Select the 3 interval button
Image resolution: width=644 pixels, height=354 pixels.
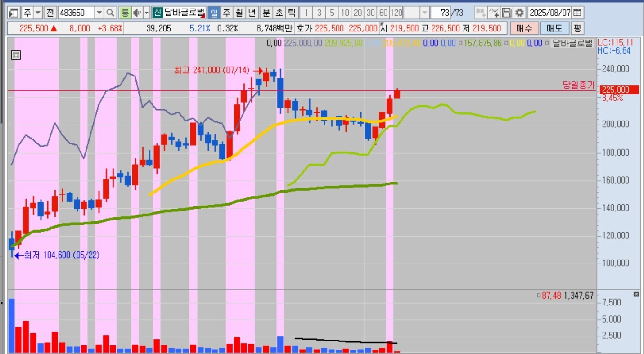(x=320, y=12)
